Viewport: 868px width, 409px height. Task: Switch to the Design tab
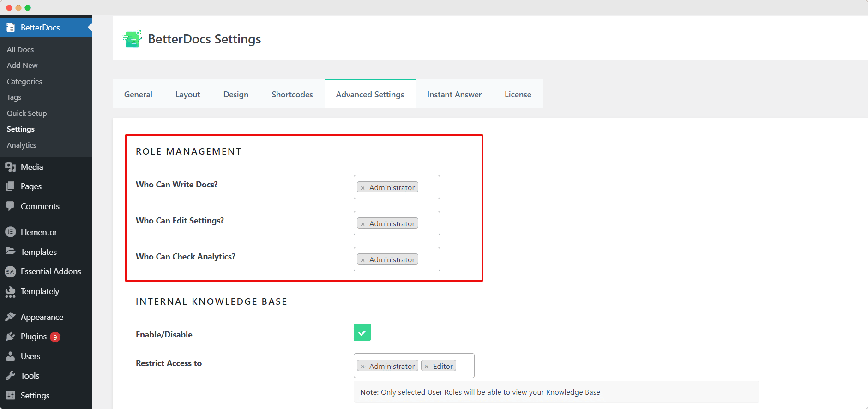pyautogui.click(x=236, y=94)
